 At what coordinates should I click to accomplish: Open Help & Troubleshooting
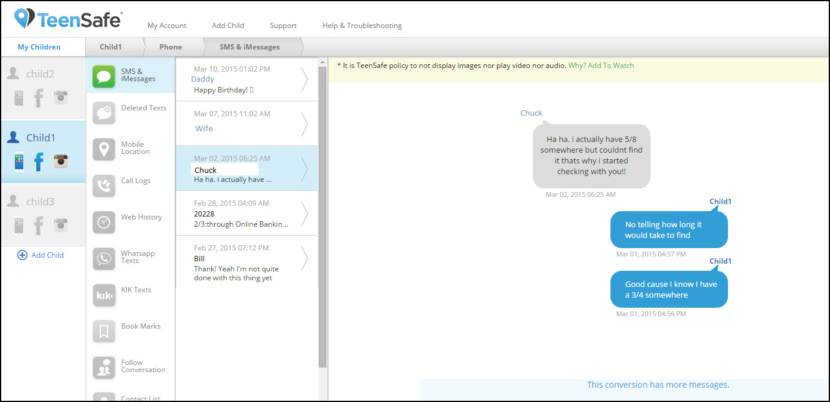pyautogui.click(x=362, y=25)
